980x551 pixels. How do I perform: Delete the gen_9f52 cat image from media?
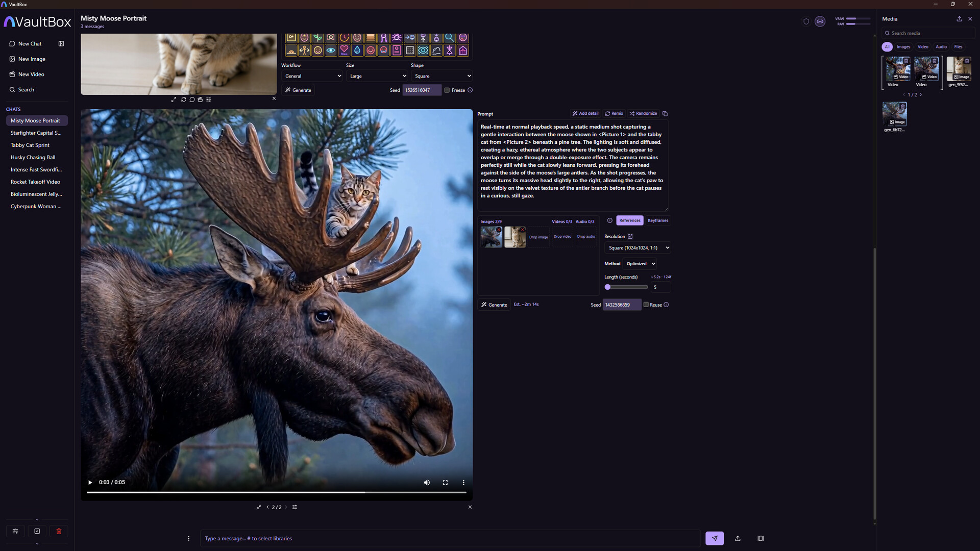[x=967, y=61]
